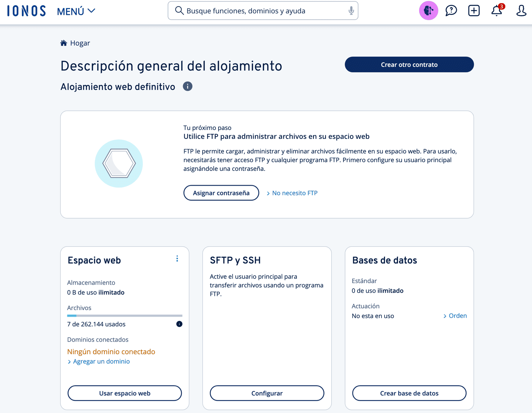Focus the search field for functions and domains
532x413 pixels.
click(x=263, y=11)
